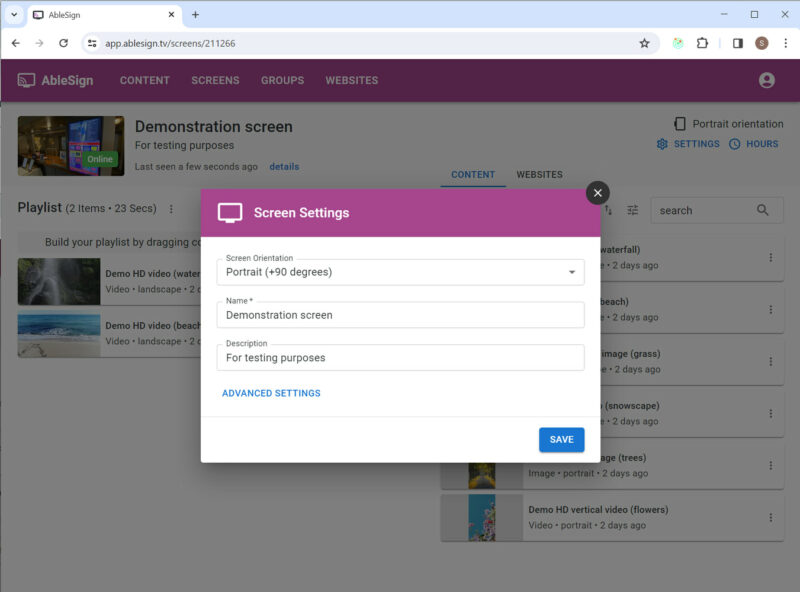Open the Playlist kebab menu
Image resolution: width=800 pixels, height=592 pixels.
[x=170, y=209]
